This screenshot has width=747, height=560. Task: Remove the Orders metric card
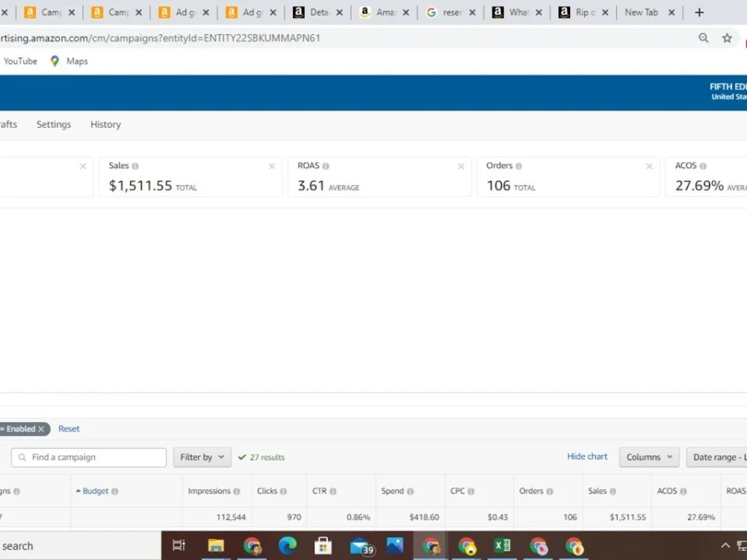(649, 167)
